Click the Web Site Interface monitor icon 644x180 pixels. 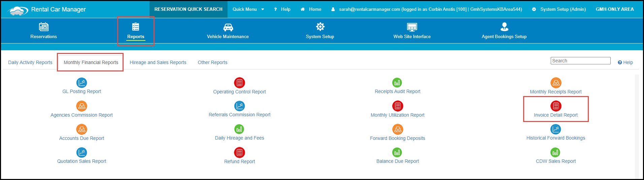coord(412,27)
